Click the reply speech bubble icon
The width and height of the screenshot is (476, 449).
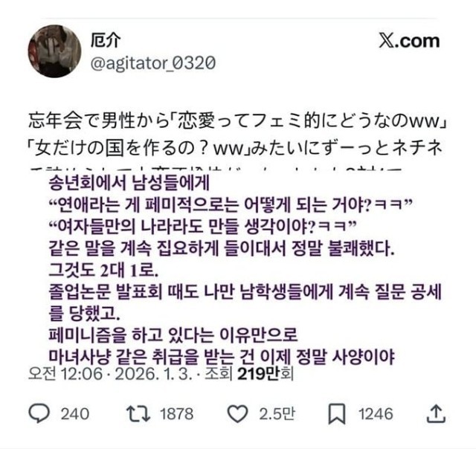39,414
